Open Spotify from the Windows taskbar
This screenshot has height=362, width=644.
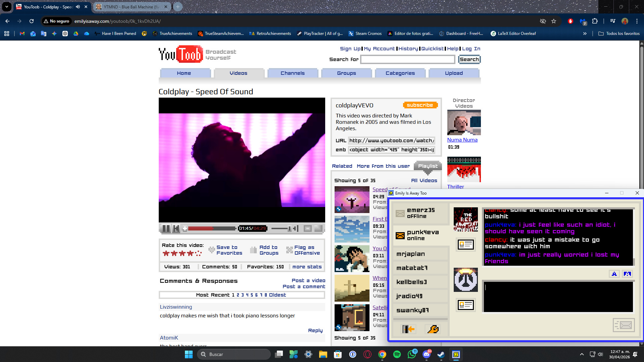point(397,354)
